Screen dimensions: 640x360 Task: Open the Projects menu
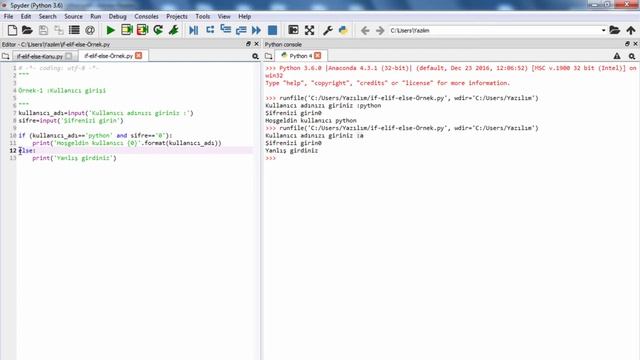pos(177,16)
